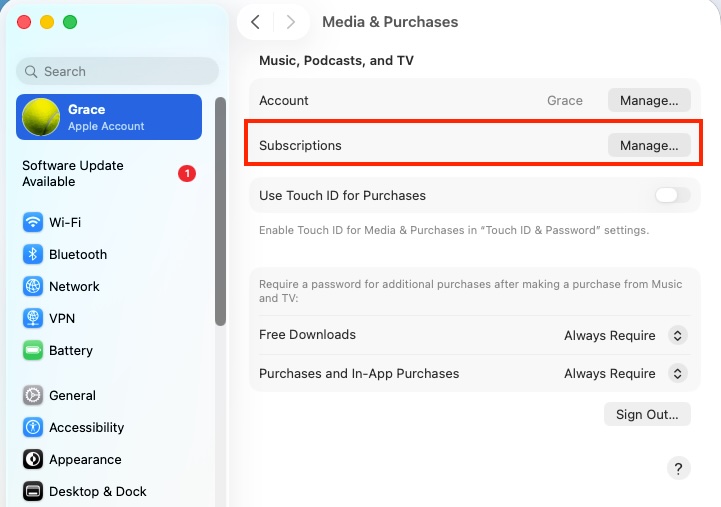The image size is (721, 507).
Task: Select Grace Apple Account in sidebar
Action: pos(109,117)
